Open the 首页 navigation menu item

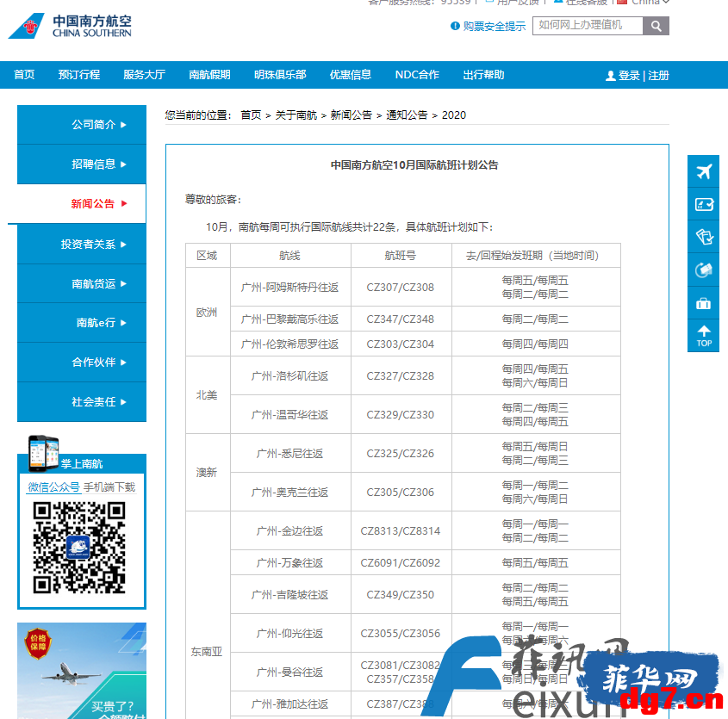click(24, 75)
